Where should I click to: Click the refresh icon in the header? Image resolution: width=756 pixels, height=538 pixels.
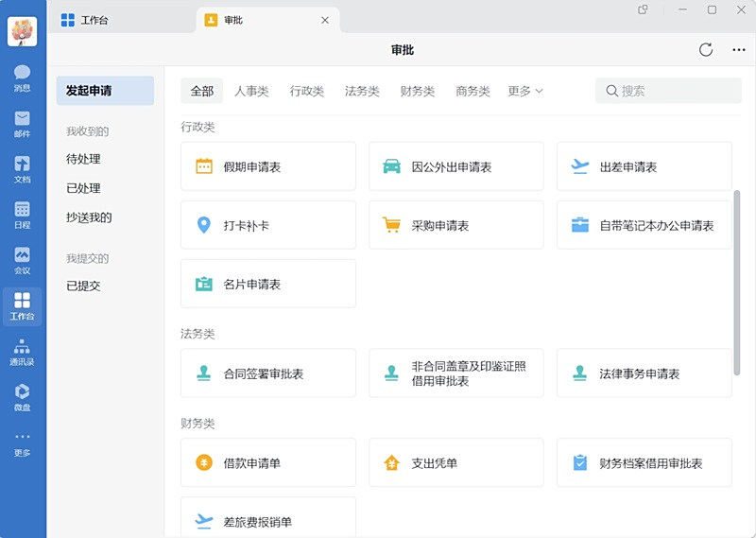[706, 50]
